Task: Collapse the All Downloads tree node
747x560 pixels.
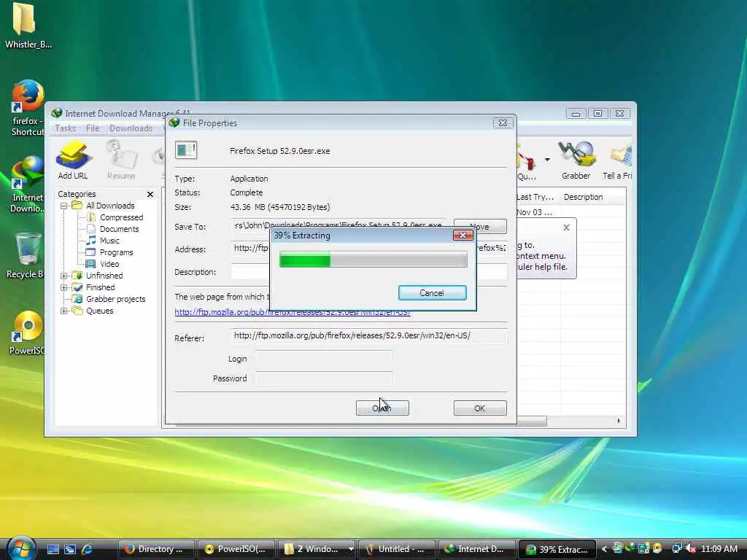Action: click(63, 206)
